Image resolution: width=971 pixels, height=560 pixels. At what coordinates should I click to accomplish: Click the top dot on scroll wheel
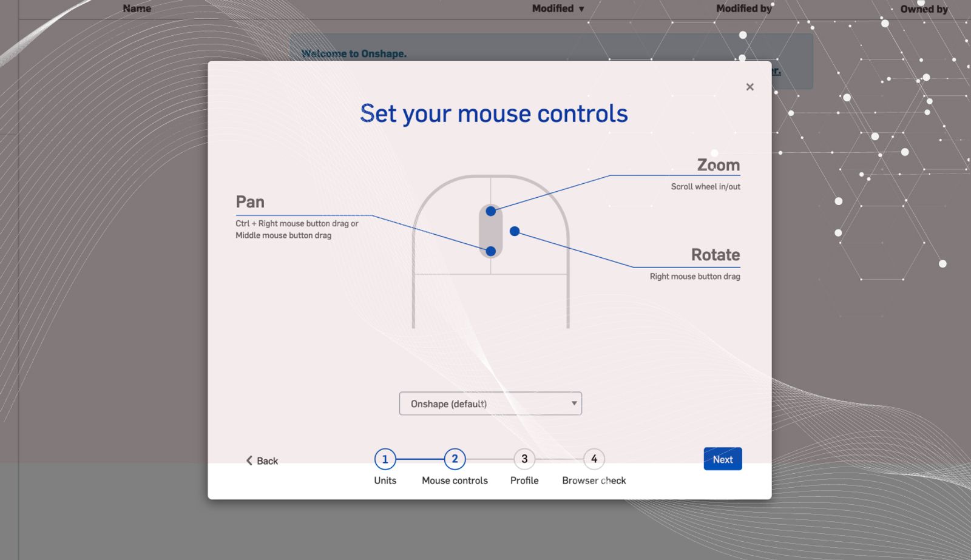coord(490,211)
